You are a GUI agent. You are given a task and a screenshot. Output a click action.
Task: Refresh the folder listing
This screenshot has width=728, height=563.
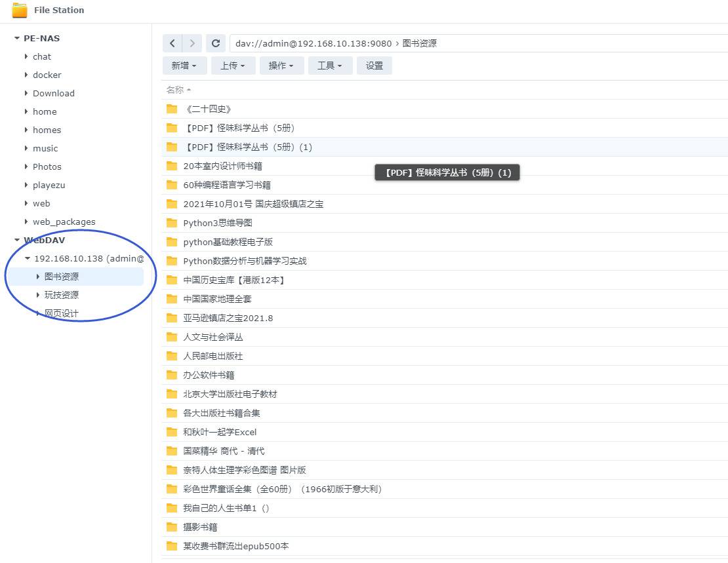point(215,43)
